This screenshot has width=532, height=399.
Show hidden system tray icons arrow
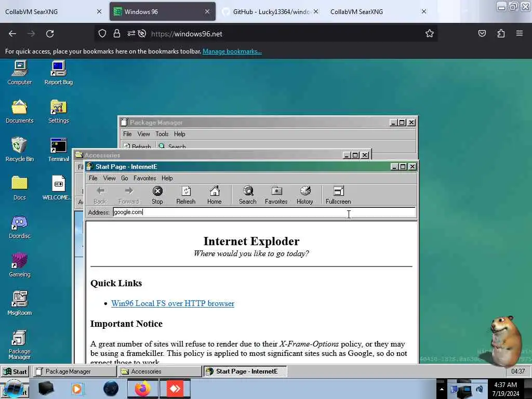coord(442,389)
